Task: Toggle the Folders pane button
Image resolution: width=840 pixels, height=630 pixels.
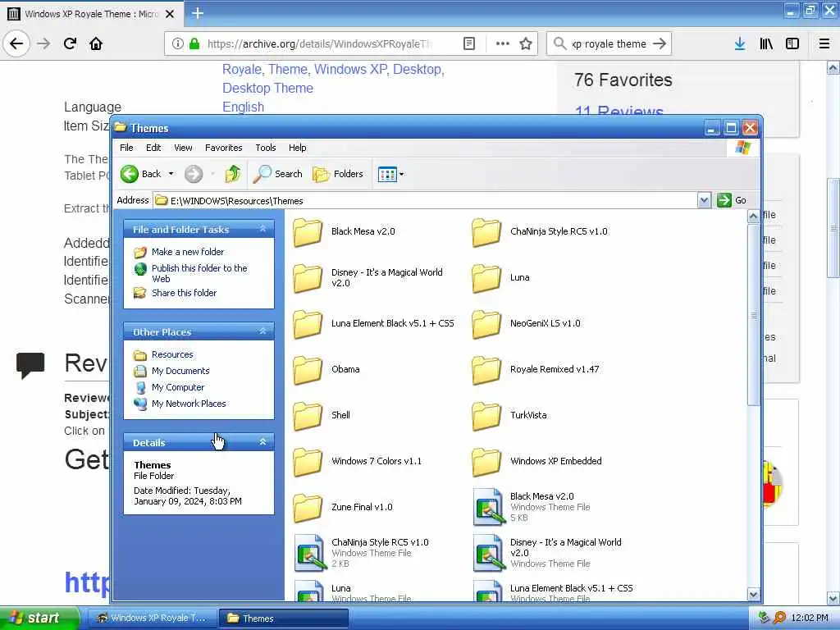Action: click(338, 174)
